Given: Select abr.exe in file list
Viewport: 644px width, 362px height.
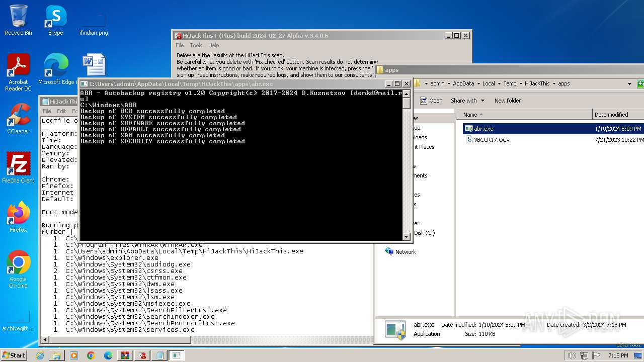Looking at the screenshot, I should [553, 129].
